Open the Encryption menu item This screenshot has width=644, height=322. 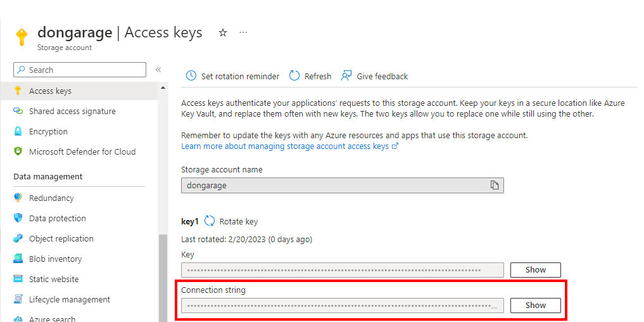coord(48,132)
